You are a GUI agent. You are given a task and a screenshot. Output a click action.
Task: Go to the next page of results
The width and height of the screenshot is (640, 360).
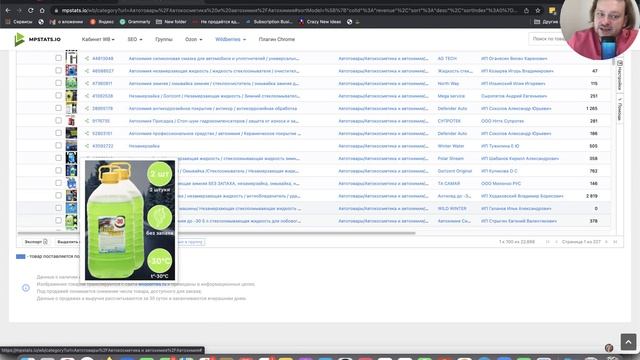click(x=607, y=242)
